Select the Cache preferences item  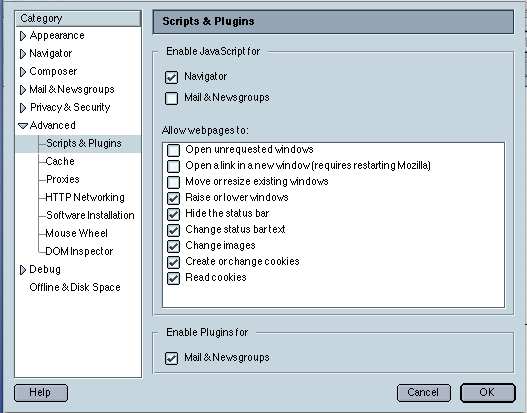[60, 161]
